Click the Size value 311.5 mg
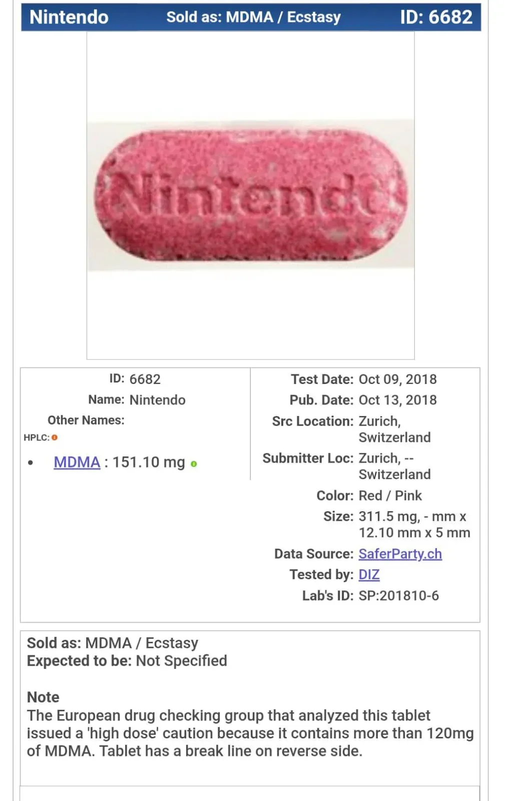The image size is (532, 801). (389, 516)
